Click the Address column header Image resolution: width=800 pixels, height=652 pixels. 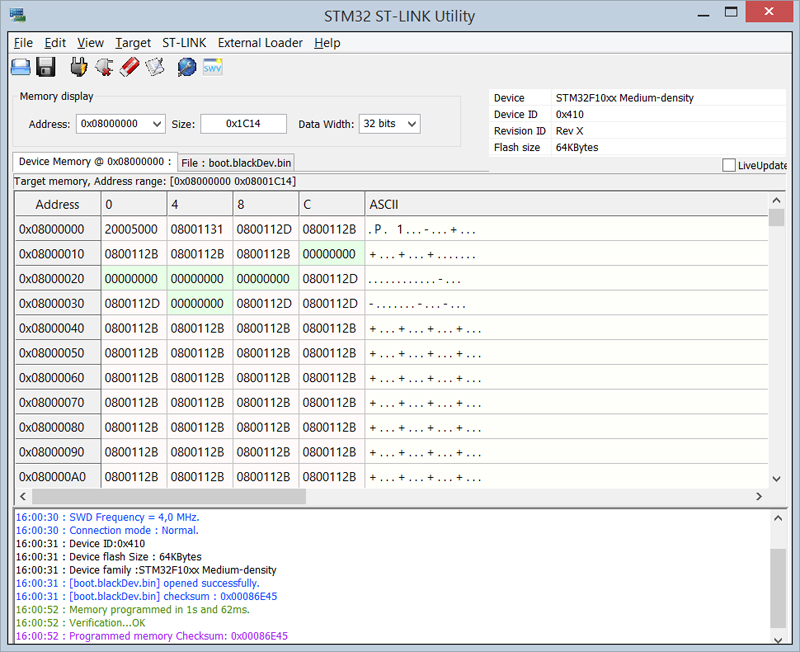58,205
